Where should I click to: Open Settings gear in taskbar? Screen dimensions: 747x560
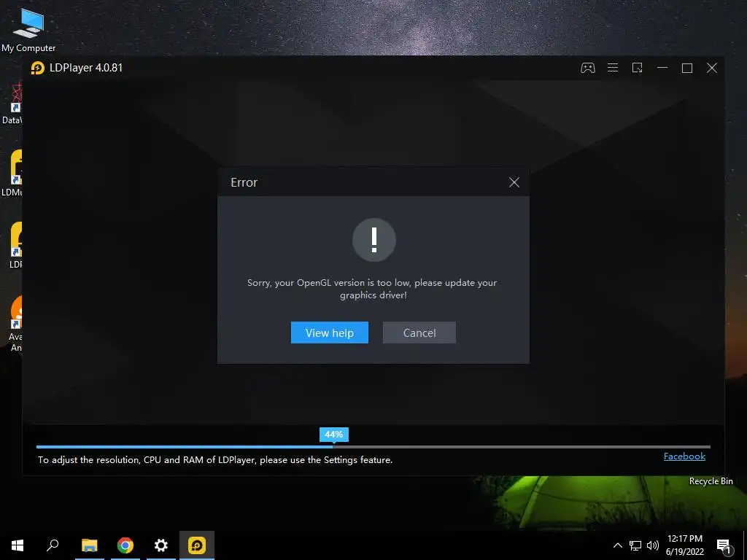pyautogui.click(x=161, y=545)
